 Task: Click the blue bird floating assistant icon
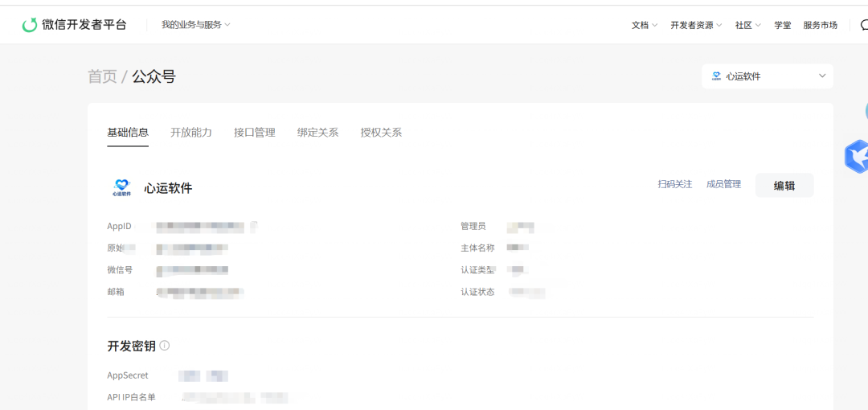tap(857, 157)
